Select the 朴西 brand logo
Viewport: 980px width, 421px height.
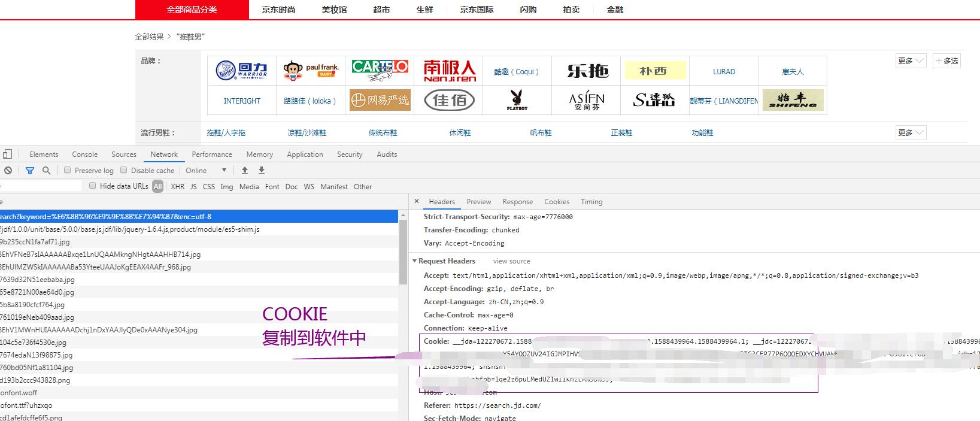point(654,71)
